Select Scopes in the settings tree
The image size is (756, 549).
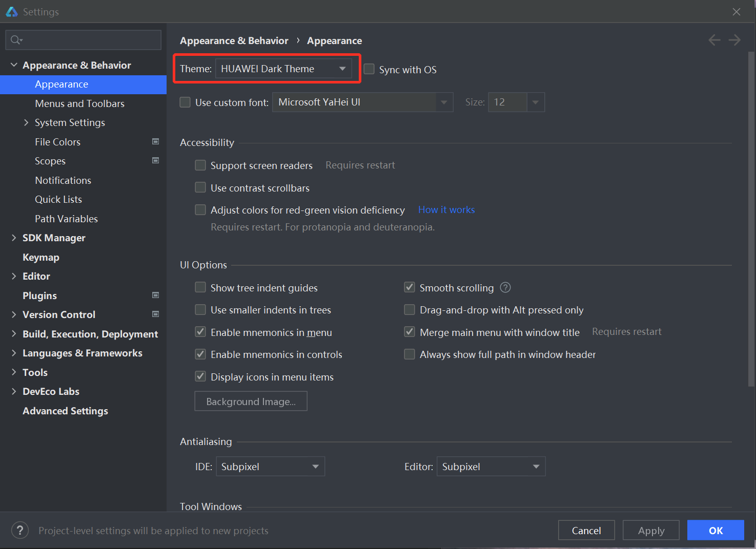(83, 161)
